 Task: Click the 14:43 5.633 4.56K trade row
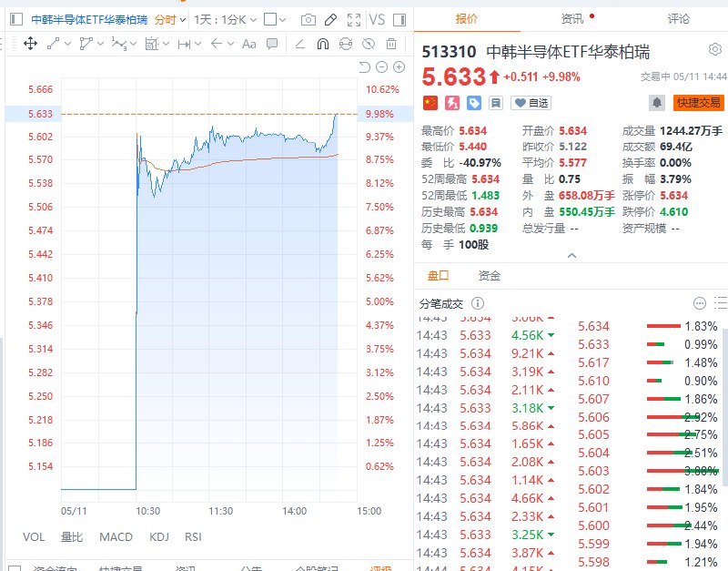coord(486,335)
